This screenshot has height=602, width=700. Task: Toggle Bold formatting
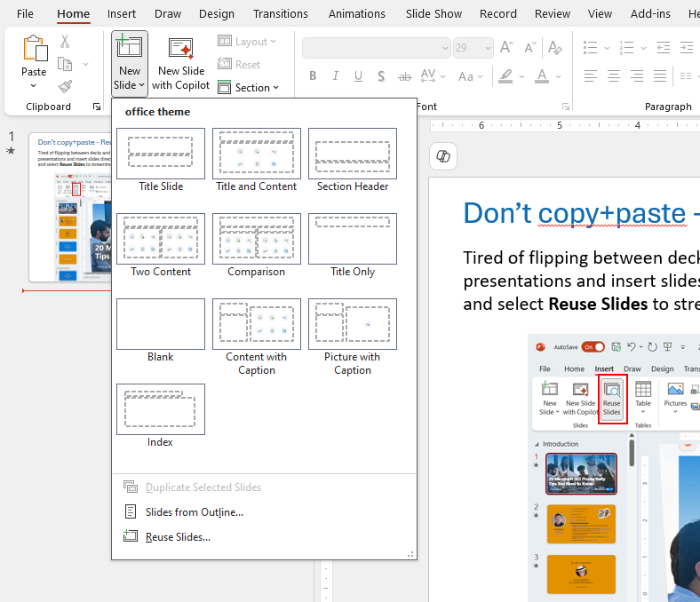pos(312,76)
